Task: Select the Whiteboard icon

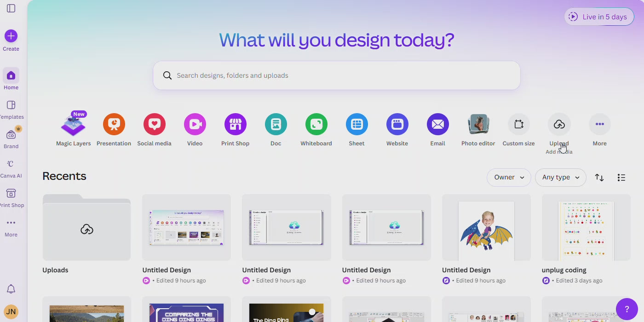Action: (x=316, y=125)
